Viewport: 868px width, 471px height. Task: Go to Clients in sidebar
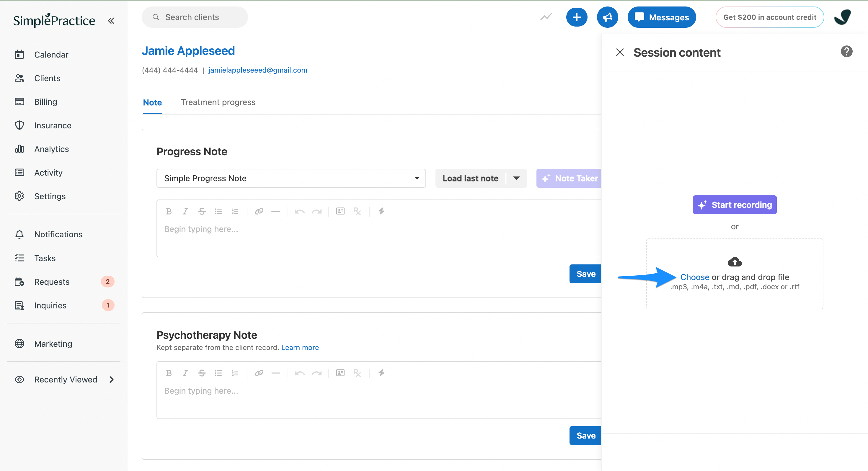point(47,78)
